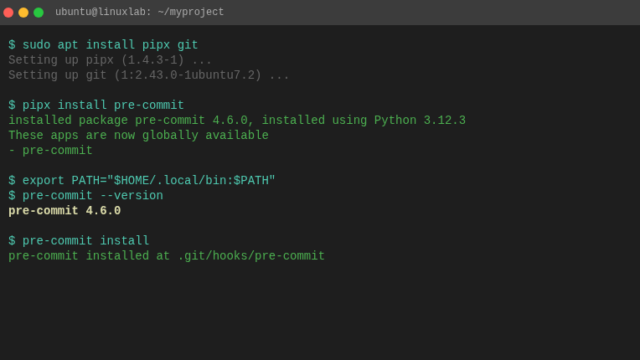640x360 pixels.
Task: Click the 'installed package pre-commit 4.6.0' output line
Action: (237, 120)
